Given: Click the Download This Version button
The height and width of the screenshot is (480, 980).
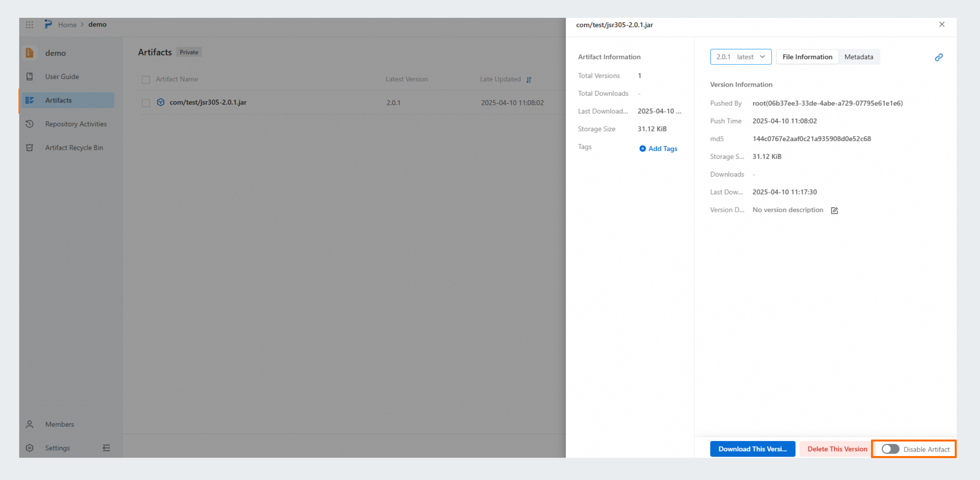Looking at the screenshot, I should click(752, 449).
